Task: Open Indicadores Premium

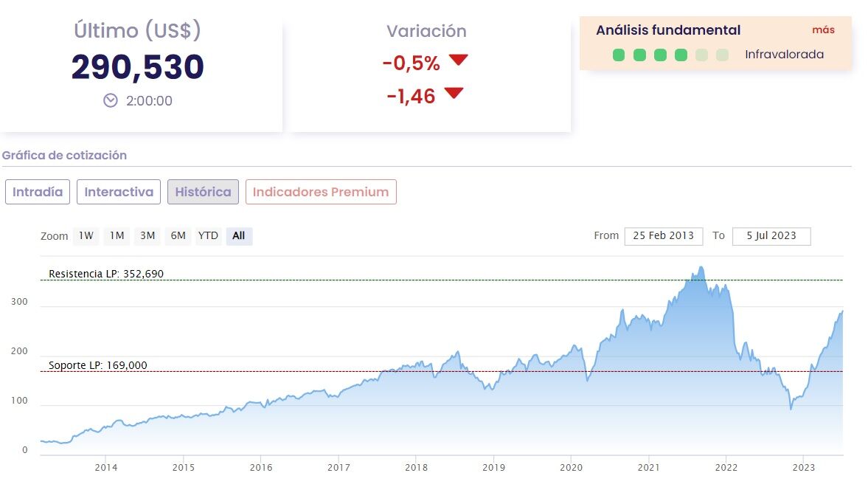Action: (x=321, y=192)
